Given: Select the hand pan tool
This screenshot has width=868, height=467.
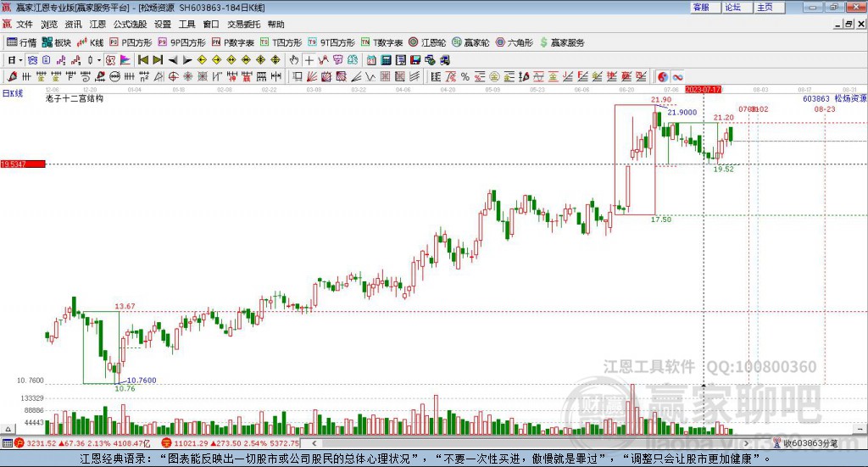Looking at the screenshot, I should tap(294, 60).
